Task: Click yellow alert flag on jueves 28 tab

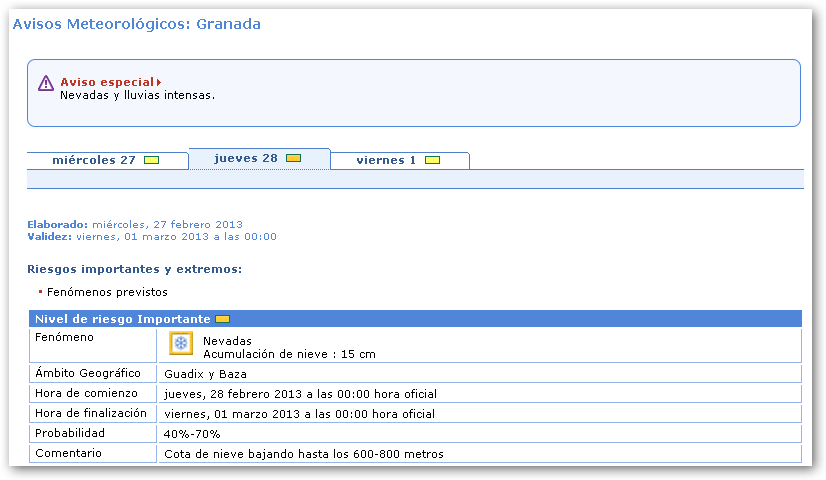Action: pos(293,158)
